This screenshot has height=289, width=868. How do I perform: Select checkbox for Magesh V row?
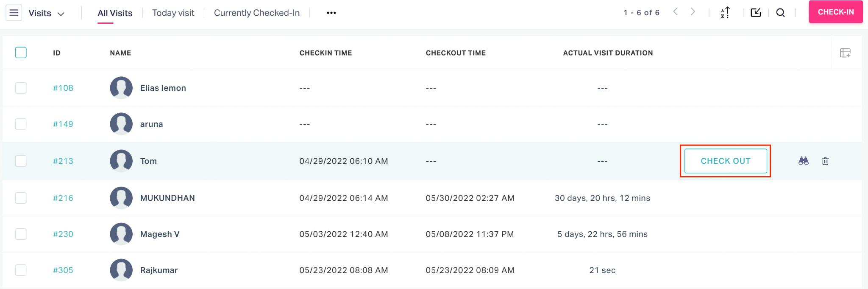(21, 234)
